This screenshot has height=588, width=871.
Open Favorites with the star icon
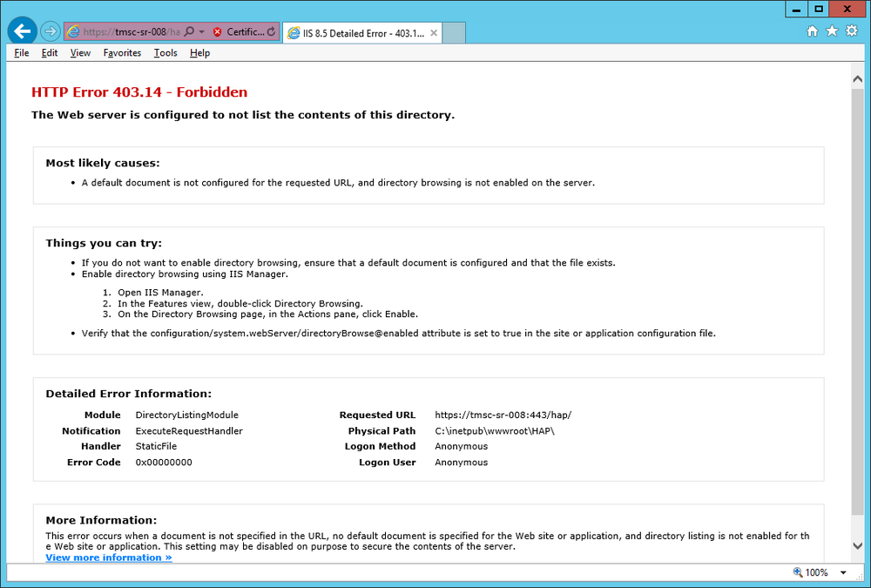[x=832, y=31]
